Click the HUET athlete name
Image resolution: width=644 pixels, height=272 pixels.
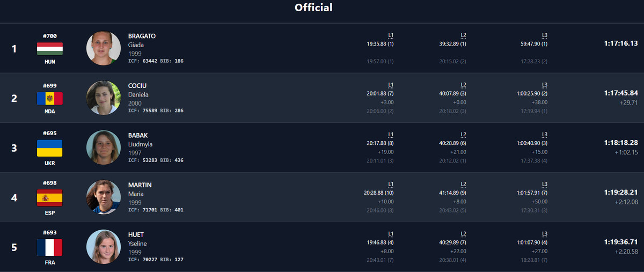point(136,234)
